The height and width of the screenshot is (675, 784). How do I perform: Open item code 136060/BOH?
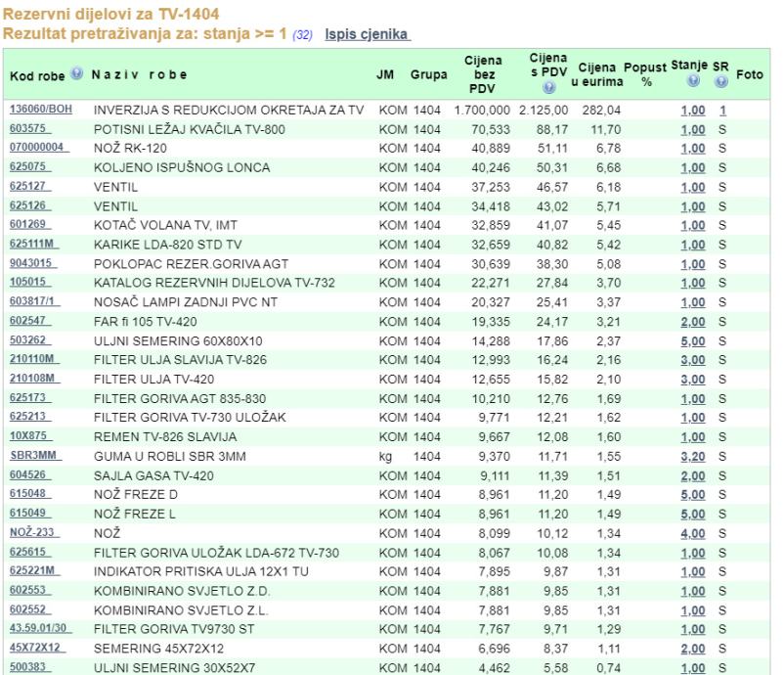coord(41,110)
